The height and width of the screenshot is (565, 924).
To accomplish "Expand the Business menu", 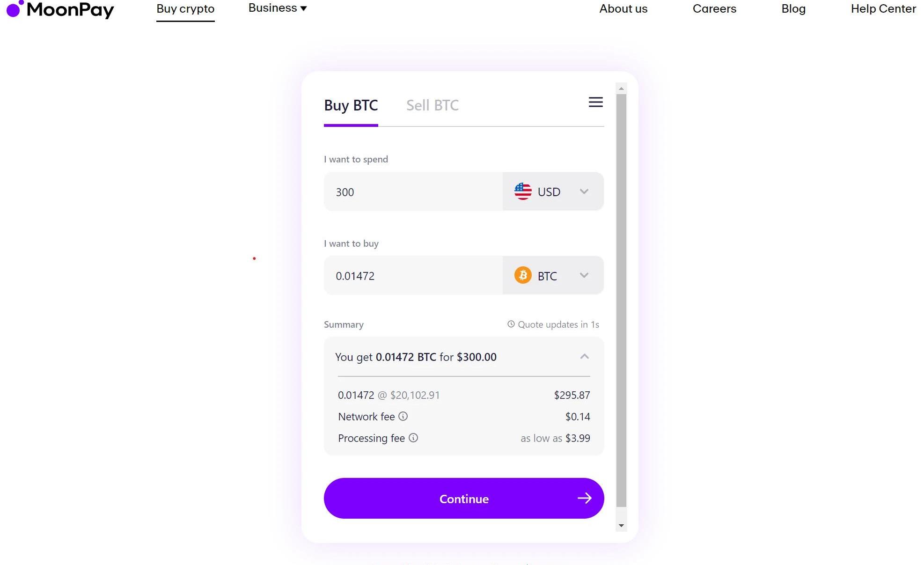I will (x=278, y=8).
